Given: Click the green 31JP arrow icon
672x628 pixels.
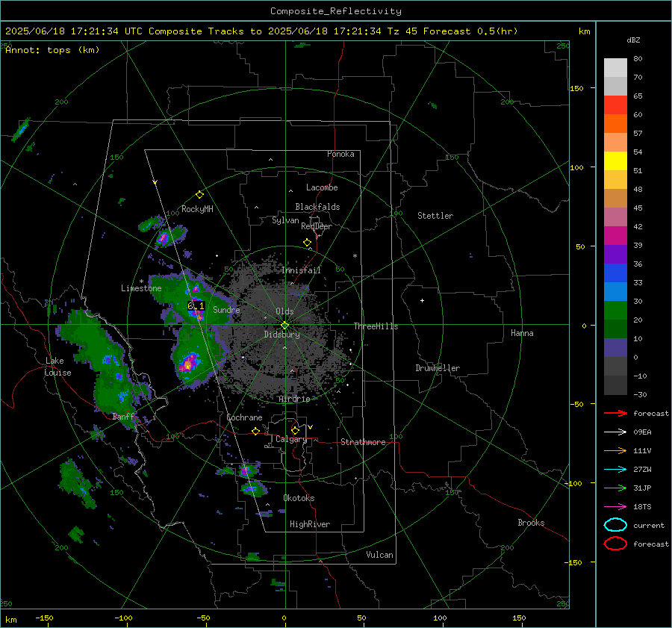Looking at the screenshot, I should [615, 488].
